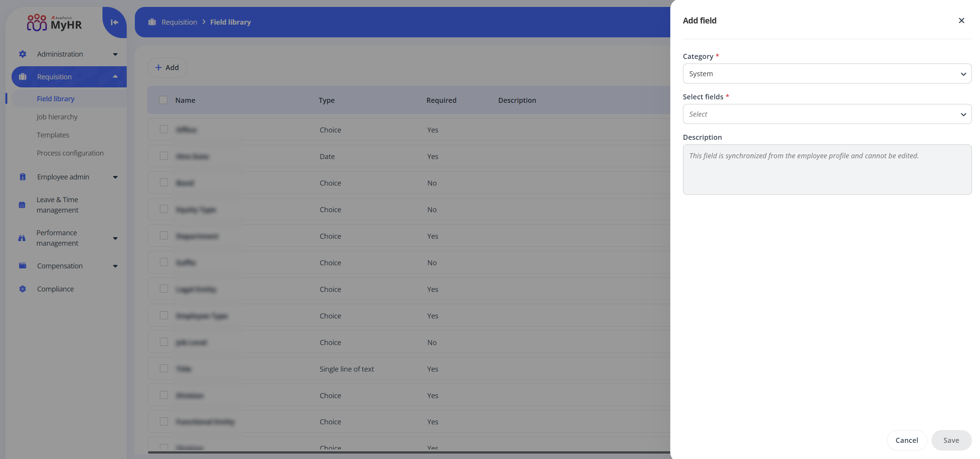This screenshot has width=980, height=459.
Task: Open Compliance menu item
Action: (x=55, y=289)
